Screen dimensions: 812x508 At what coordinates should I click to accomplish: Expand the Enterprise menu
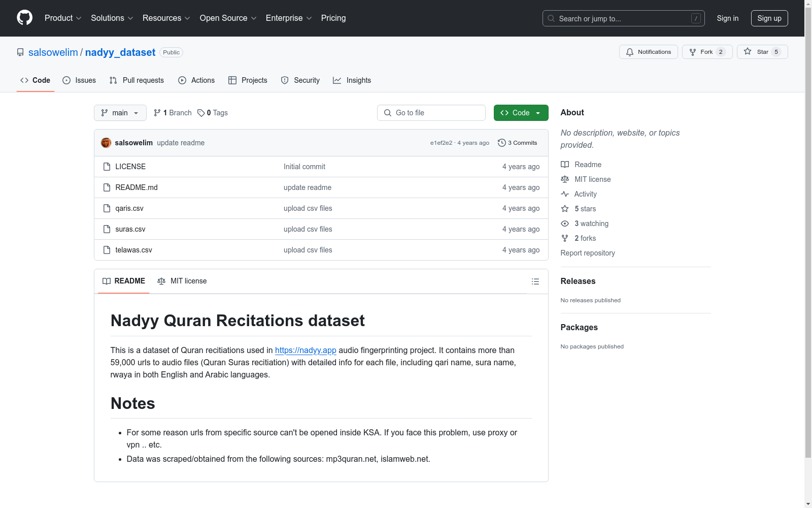(x=289, y=18)
